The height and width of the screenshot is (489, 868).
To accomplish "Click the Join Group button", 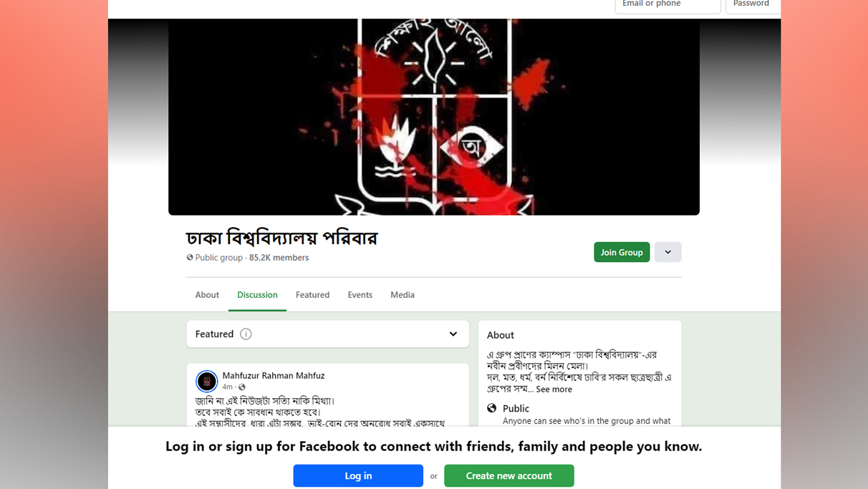I will pyautogui.click(x=622, y=252).
